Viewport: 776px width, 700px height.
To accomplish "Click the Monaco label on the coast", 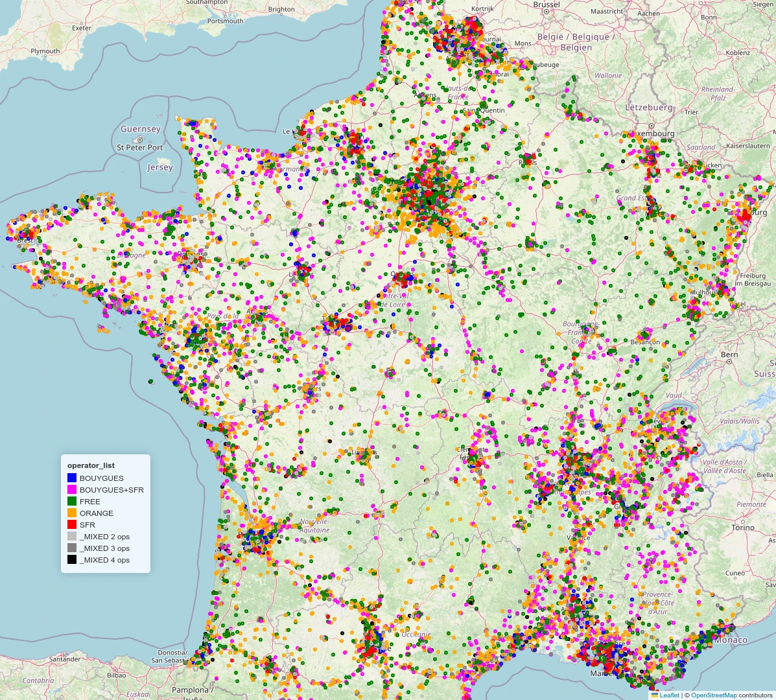I will point(731,640).
